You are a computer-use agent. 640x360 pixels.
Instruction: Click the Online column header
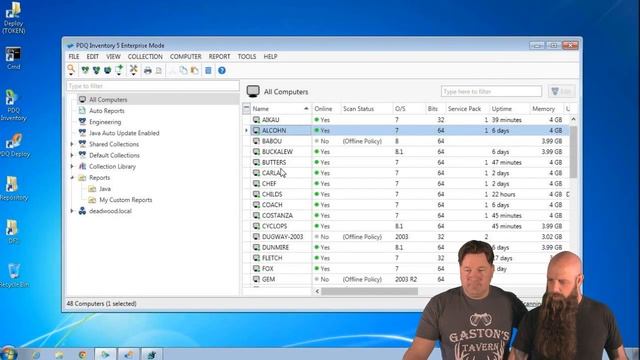coord(326,109)
